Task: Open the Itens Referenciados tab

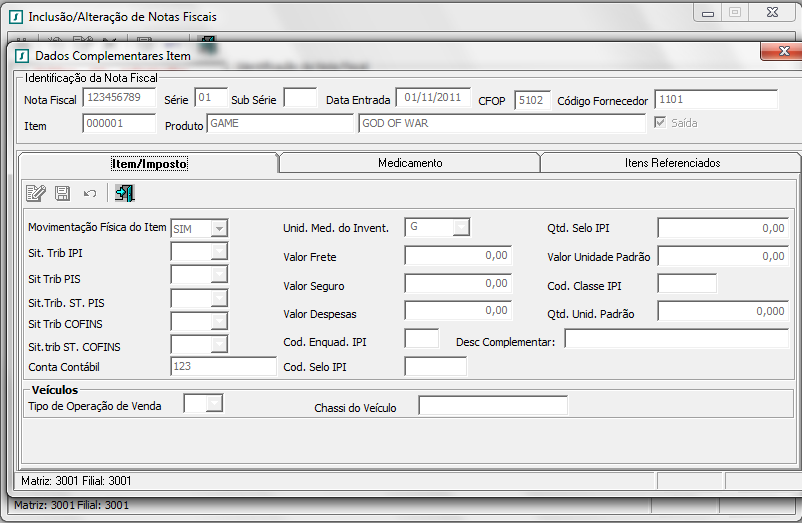Action: point(671,163)
